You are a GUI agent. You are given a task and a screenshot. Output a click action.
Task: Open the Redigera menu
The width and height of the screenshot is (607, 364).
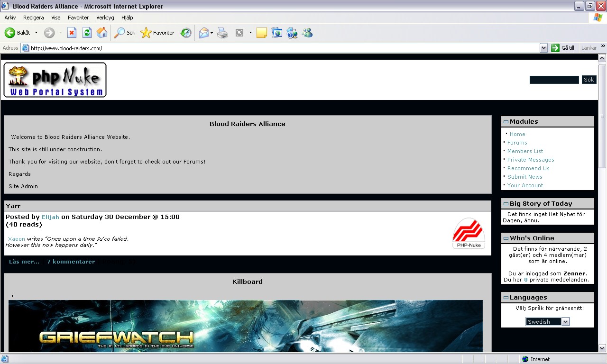33,18
